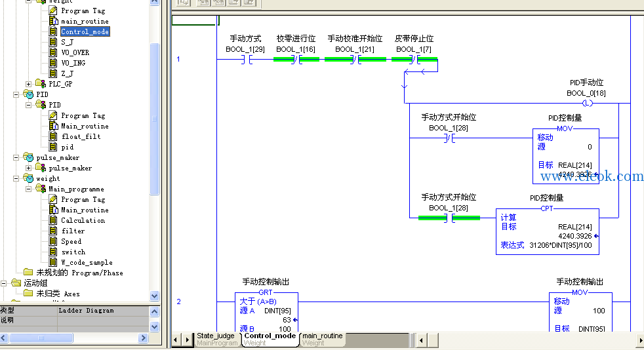Viewport: 644px width, 350px height.
Task: Click the PID task icon
Action: pos(28,94)
